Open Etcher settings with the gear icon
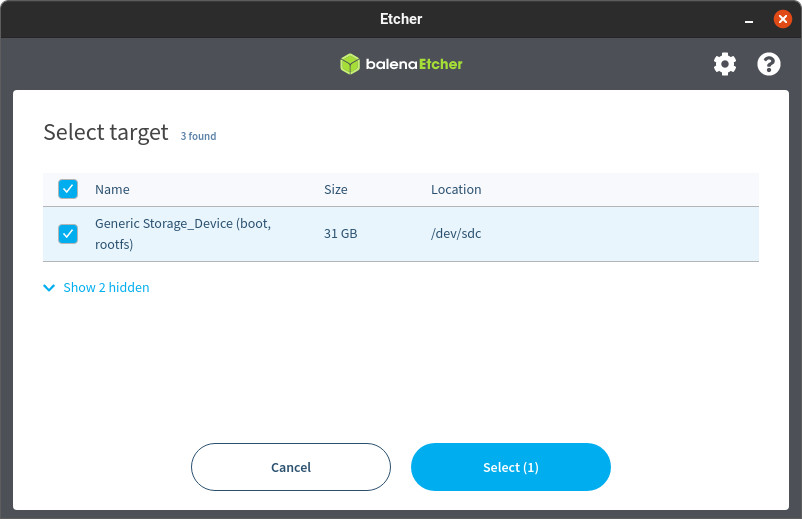Viewport: 802px width, 519px height. 724,65
